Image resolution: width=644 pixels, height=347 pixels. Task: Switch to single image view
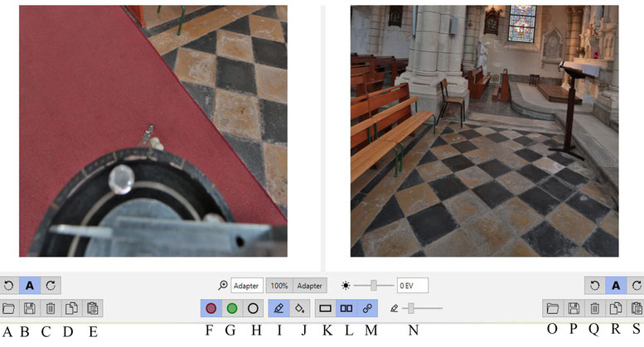tap(325, 308)
